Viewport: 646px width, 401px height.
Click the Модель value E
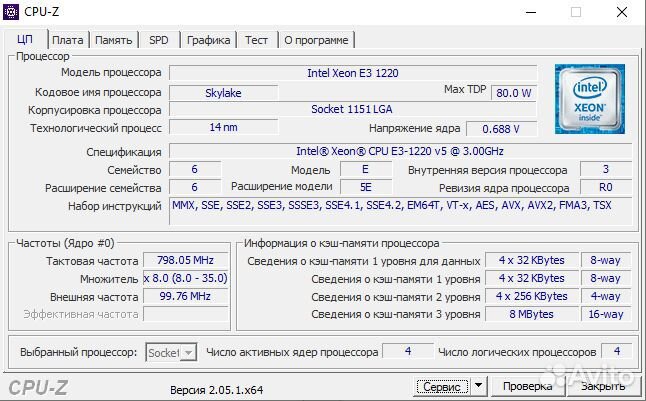(366, 169)
